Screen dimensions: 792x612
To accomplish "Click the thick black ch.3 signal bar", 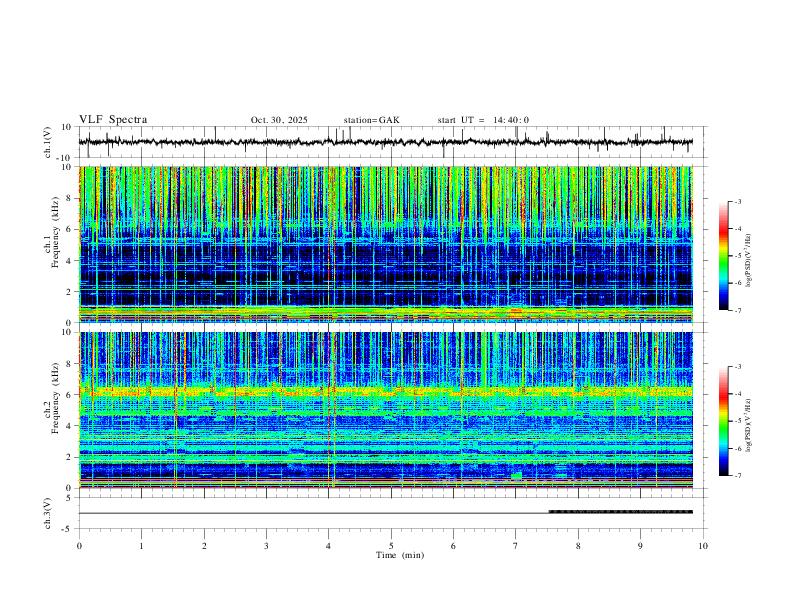I will pos(620,512).
